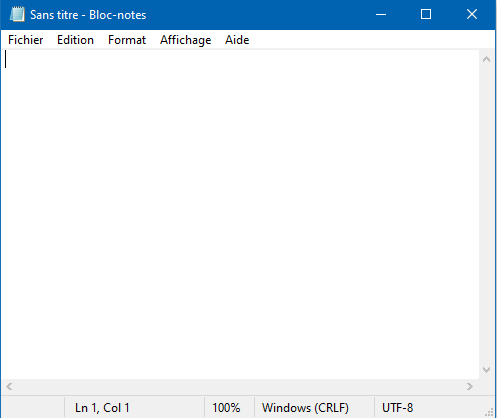Open the Affichage menu

coord(186,40)
